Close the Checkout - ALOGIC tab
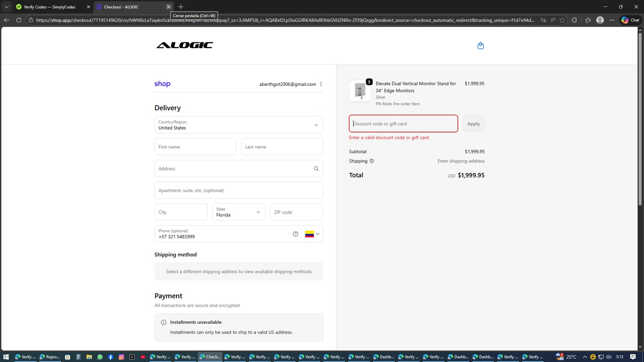This screenshot has width=644, height=362. point(169,7)
